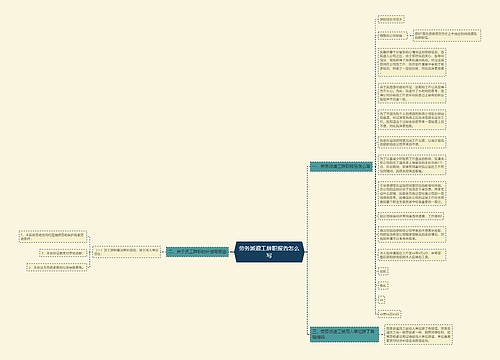Select left sub-item numbered 3
This screenshot has height=360, width=500.
57,267
